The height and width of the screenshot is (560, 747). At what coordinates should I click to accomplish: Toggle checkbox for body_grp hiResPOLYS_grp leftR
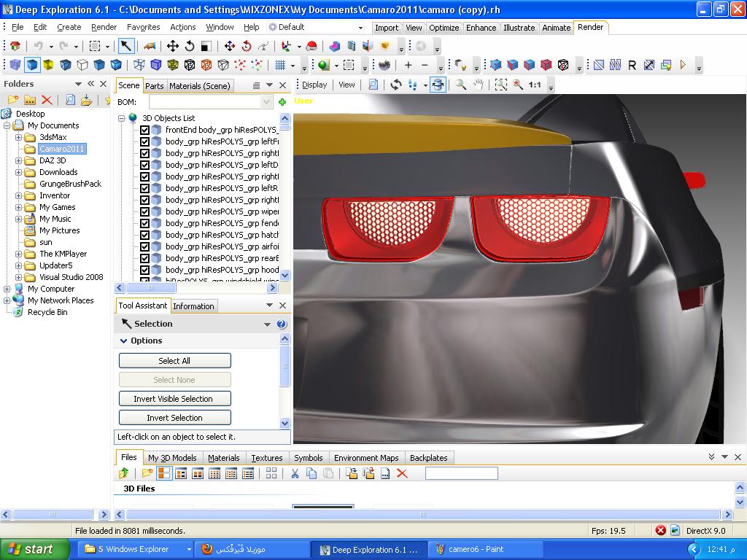click(145, 188)
